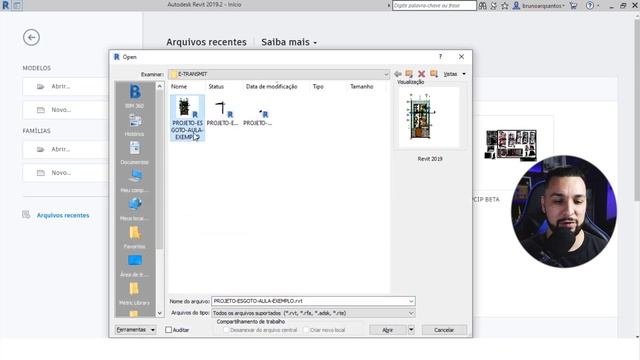Screen dimensions: 640x360
Task: Toggle Criar novo local checkbox
Action: click(306, 330)
